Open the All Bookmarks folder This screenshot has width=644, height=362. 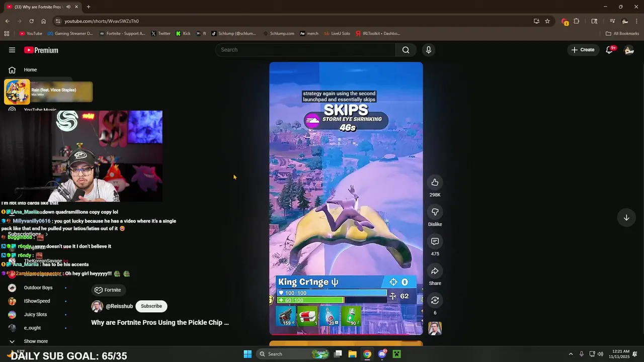(622, 34)
